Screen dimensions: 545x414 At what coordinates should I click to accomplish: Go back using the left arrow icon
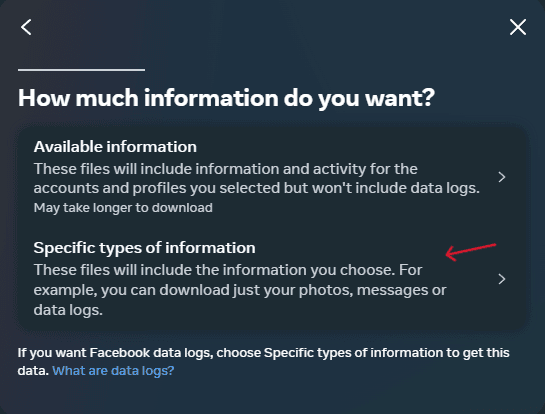(26, 27)
